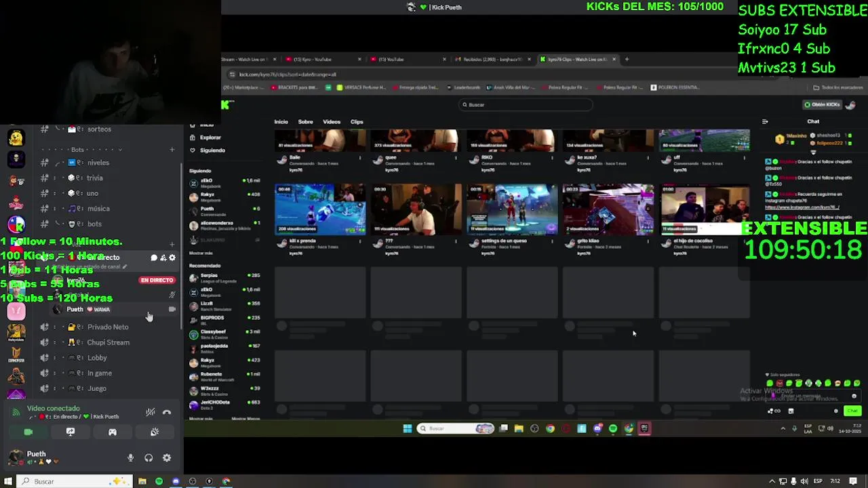Open the Discord trivia channel
Viewport: 868px width, 488px height.
108,178
